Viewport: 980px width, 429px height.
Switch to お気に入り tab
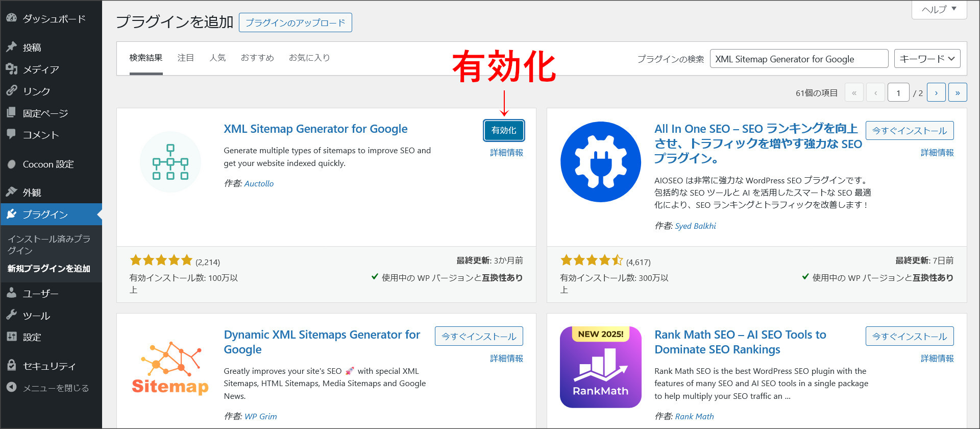(x=309, y=58)
